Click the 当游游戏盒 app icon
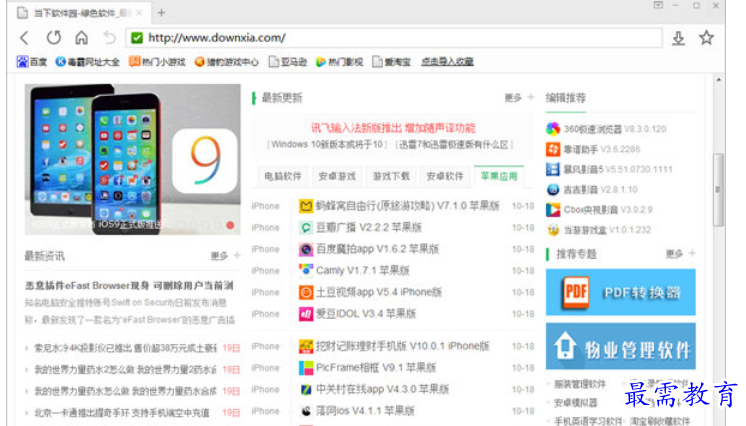This screenshot has height=426, width=746. (x=553, y=230)
